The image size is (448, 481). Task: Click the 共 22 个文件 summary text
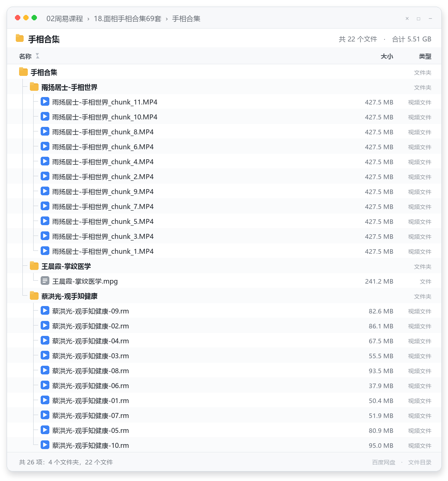358,39
